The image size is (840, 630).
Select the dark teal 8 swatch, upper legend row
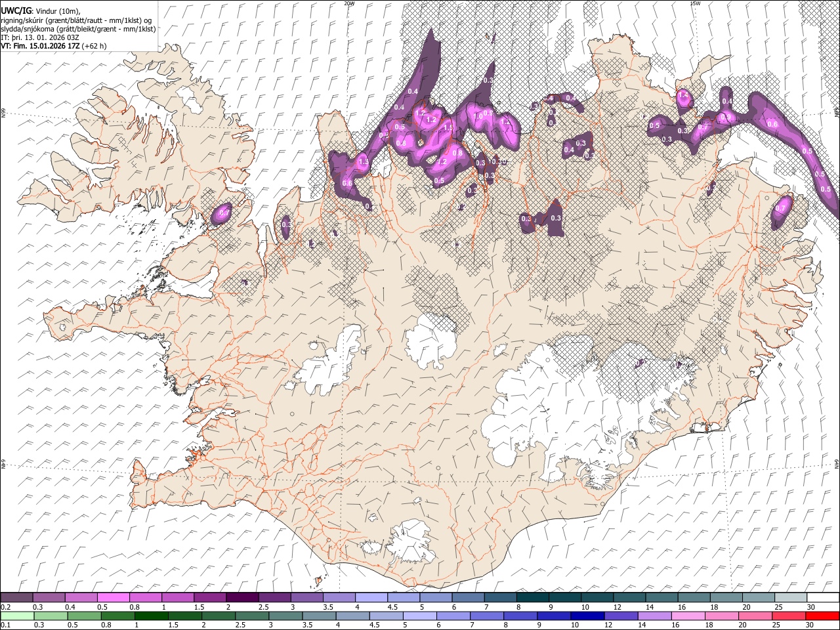[x=532, y=598]
